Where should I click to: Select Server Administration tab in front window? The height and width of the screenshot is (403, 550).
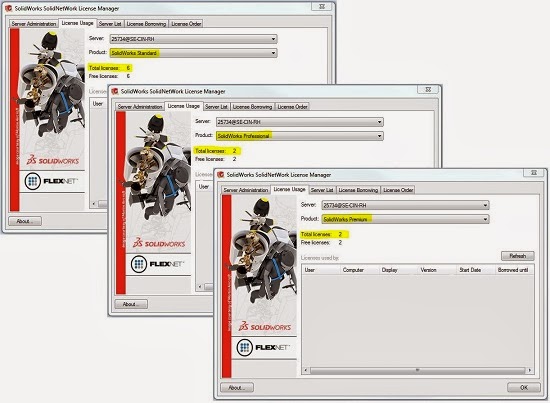pos(246,190)
